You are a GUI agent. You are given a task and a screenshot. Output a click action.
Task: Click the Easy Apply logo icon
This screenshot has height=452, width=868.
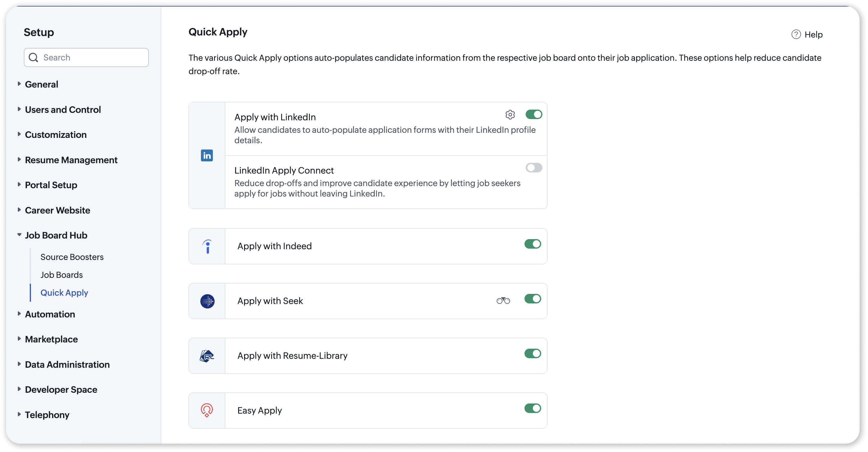[207, 411]
